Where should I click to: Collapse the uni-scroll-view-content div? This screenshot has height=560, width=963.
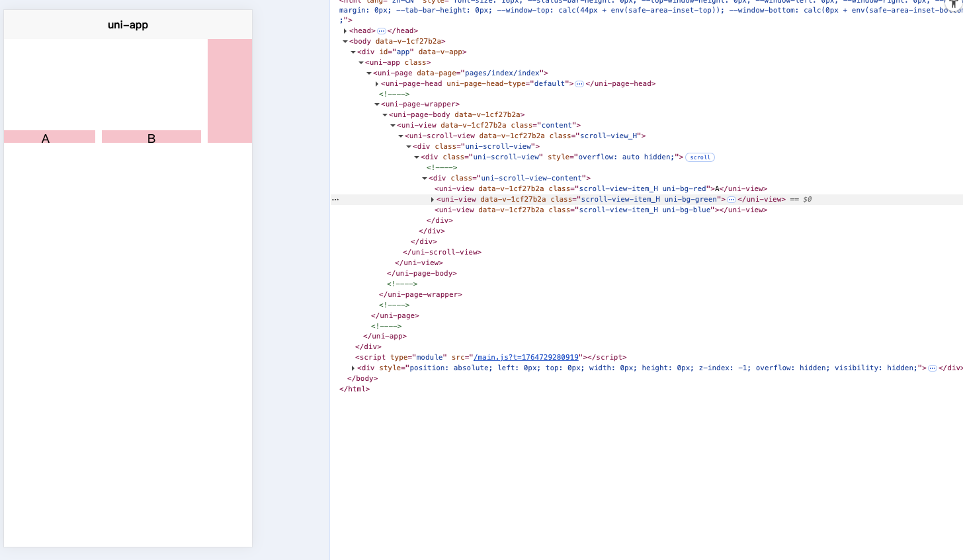click(x=425, y=179)
